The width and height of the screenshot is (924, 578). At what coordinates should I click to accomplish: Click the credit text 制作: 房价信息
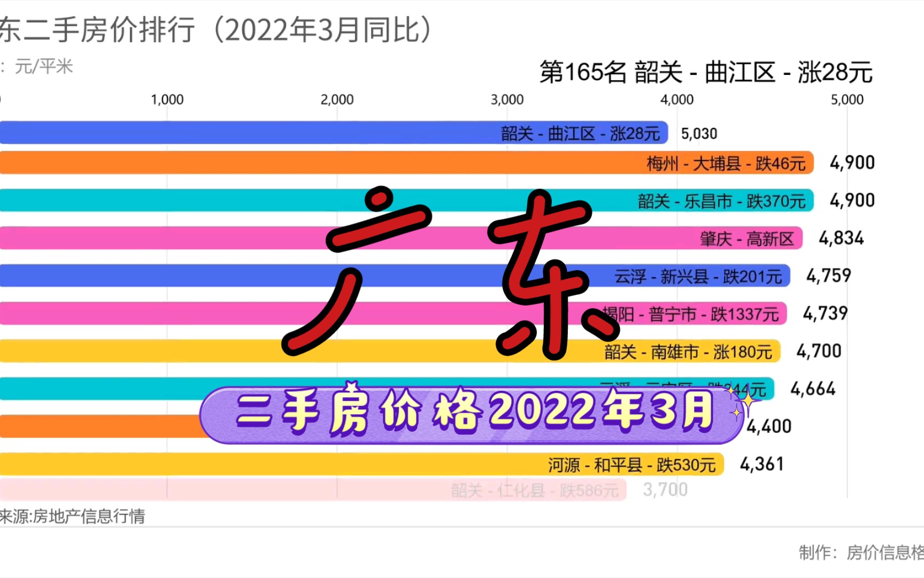pos(861,552)
